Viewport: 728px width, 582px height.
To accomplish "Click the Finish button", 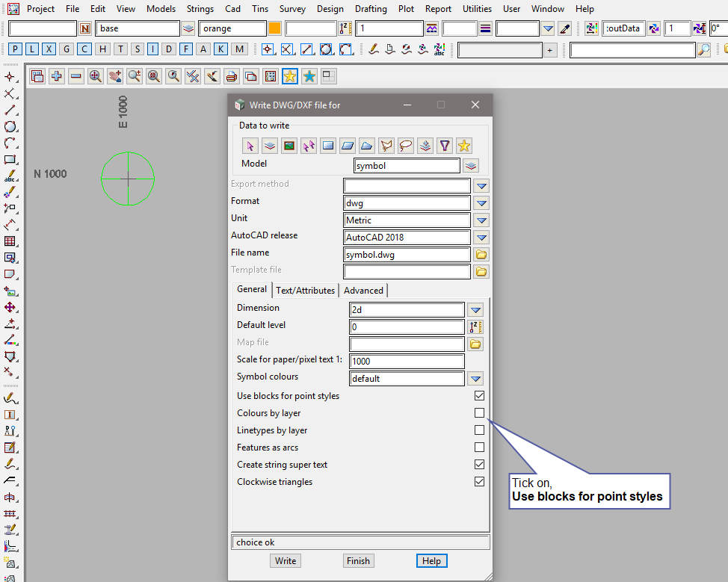I will coord(358,561).
